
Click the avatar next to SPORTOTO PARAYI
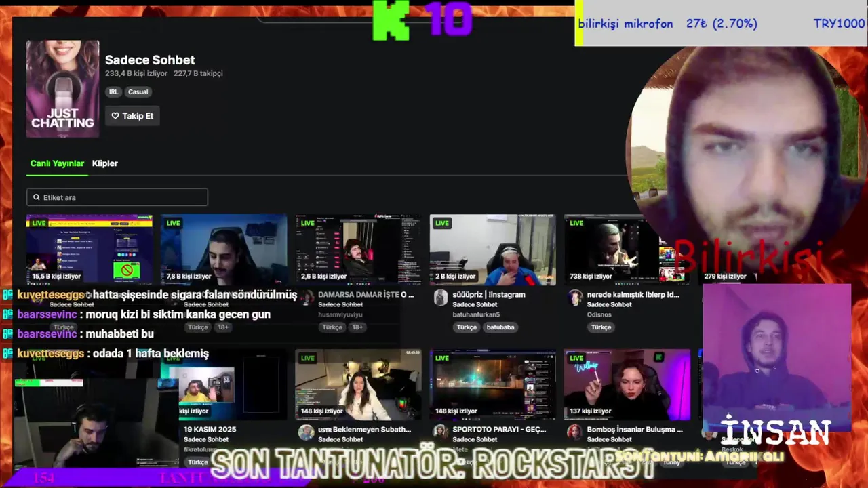[x=441, y=432]
